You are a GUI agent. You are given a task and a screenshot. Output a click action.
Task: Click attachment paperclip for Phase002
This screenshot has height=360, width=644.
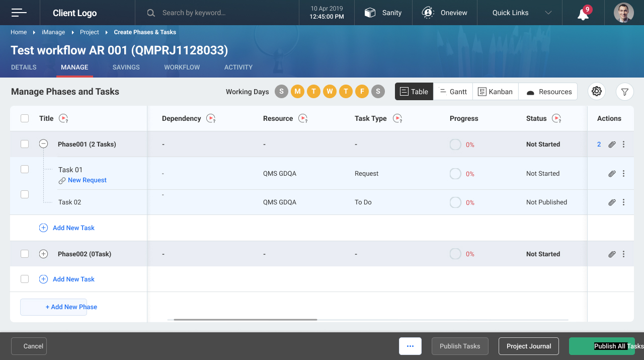coord(612,254)
